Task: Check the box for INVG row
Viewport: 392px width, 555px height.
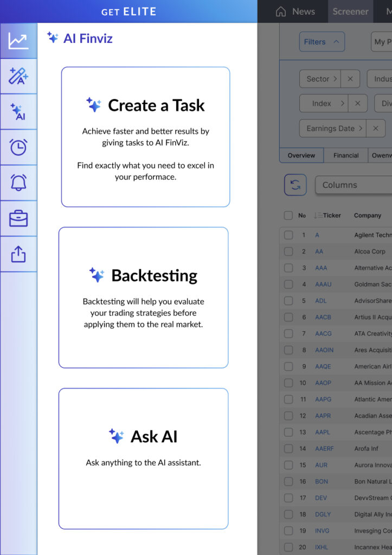Action: (288, 531)
